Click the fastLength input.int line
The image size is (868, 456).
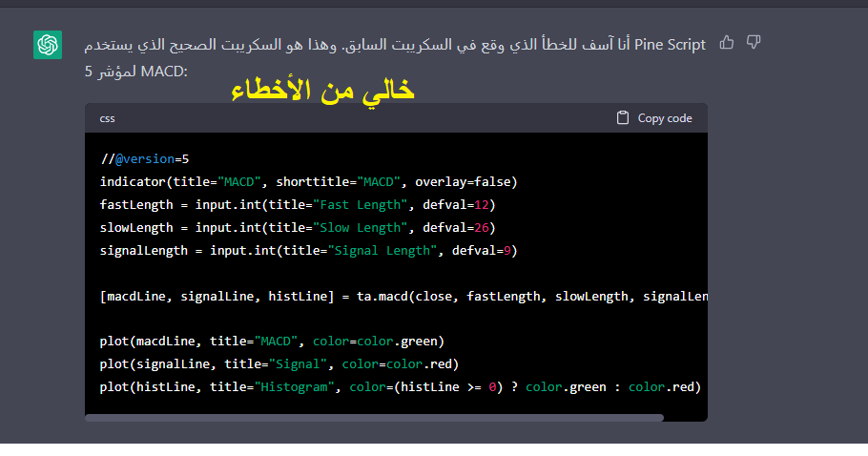(298, 205)
